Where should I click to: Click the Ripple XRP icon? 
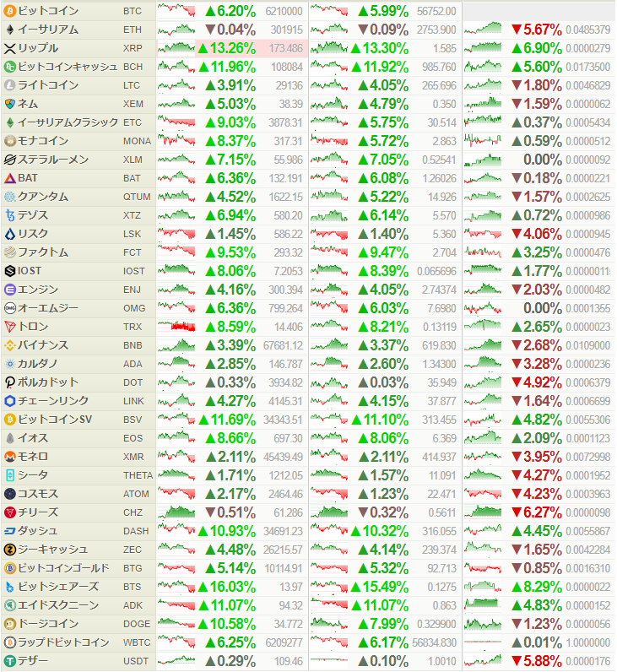9,48
